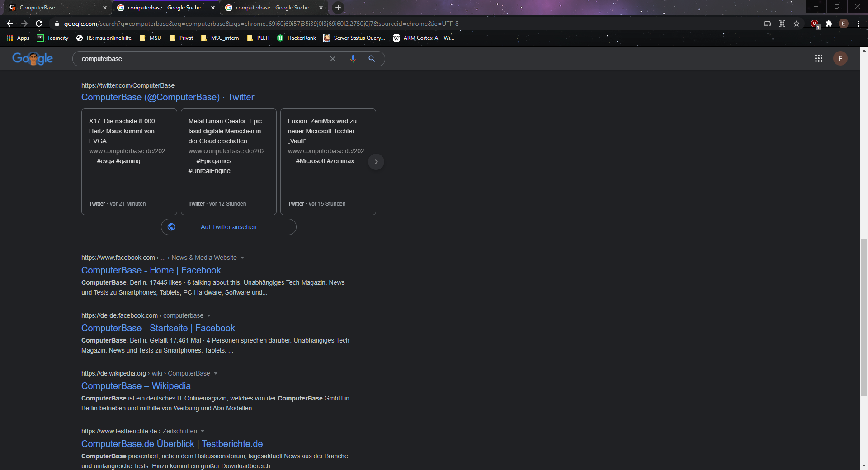Start voice search with the microphone icon

tap(353, 59)
